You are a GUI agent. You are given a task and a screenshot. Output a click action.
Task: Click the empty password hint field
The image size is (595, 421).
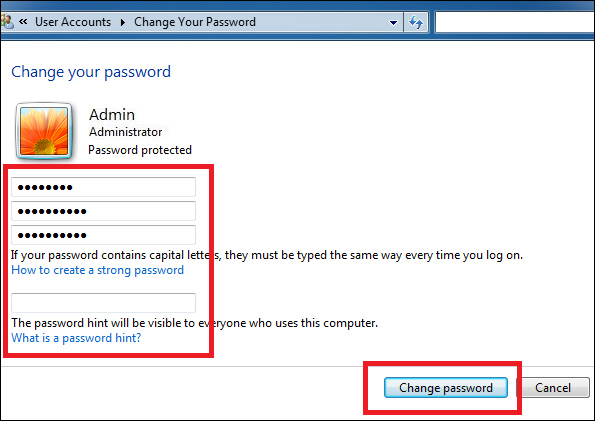point(104,303)
